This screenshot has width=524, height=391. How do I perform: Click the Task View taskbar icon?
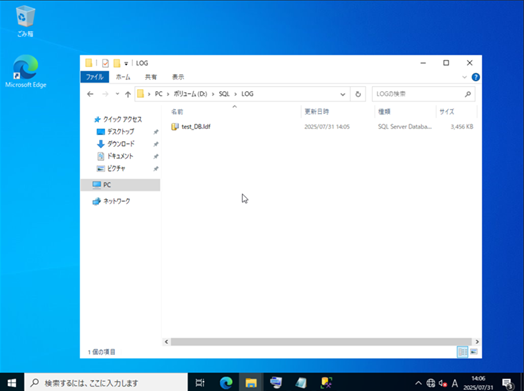click(200, 382)
